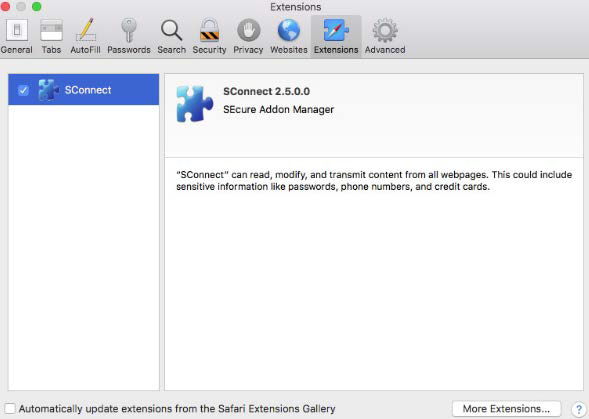
Task: Select the Extensions compass icon pane
Action: point(336,30)
